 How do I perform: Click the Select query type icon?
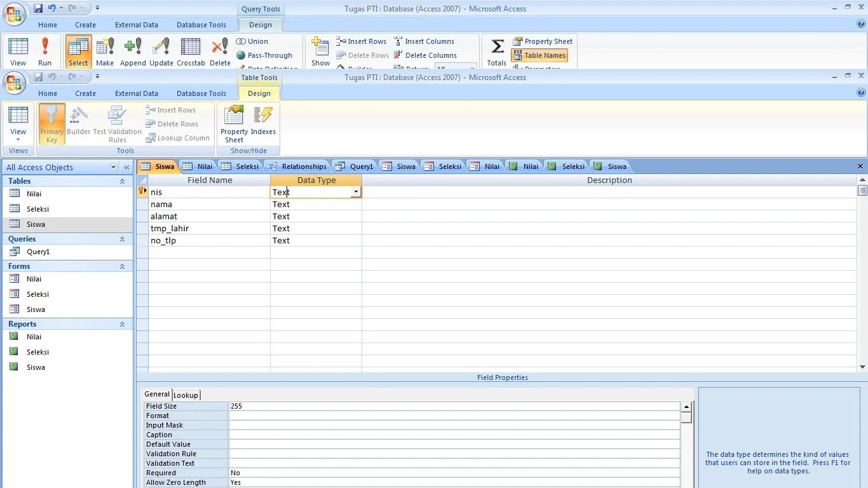click(x=78, y=51)
